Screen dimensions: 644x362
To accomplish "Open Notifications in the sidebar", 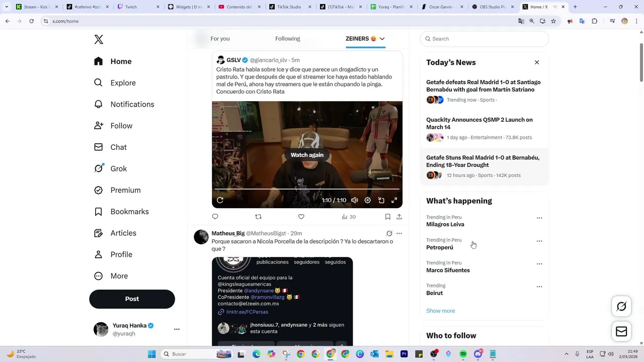I will click(x=124, y=105).
